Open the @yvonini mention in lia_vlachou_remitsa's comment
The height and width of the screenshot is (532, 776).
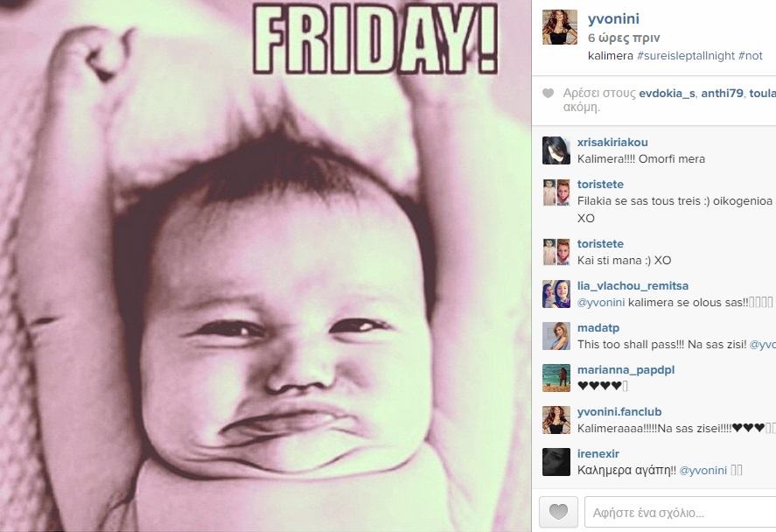tap(601, 303)
